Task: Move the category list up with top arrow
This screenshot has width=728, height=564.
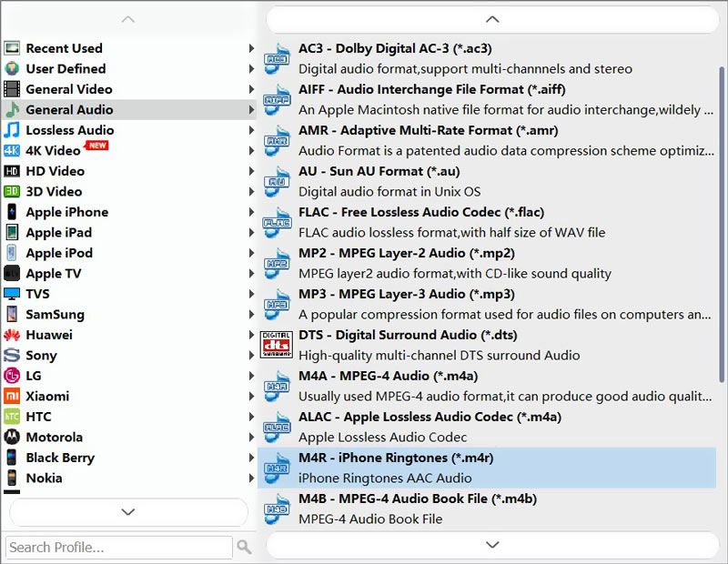Action: tap(128, 19)
